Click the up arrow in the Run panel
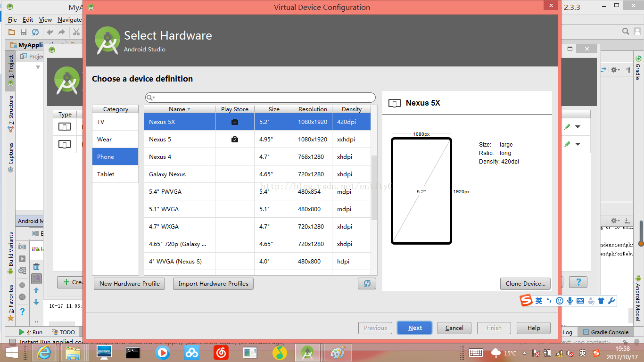 (36, 291)
